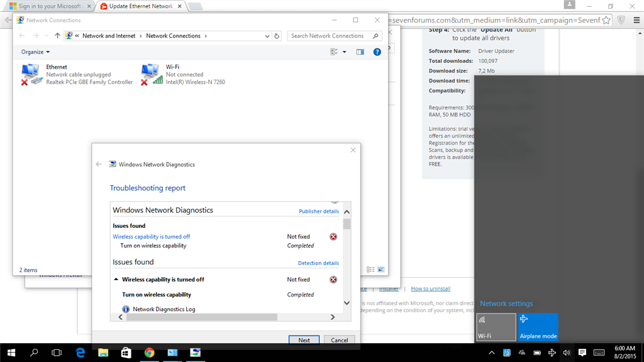The image size is (644, 362).
Task: Open recent locations dropdown arrow
Action: click(47, 36)
